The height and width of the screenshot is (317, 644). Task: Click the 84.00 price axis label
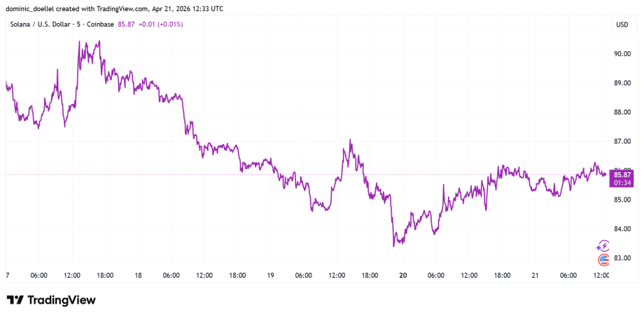[x=622, y=230]
